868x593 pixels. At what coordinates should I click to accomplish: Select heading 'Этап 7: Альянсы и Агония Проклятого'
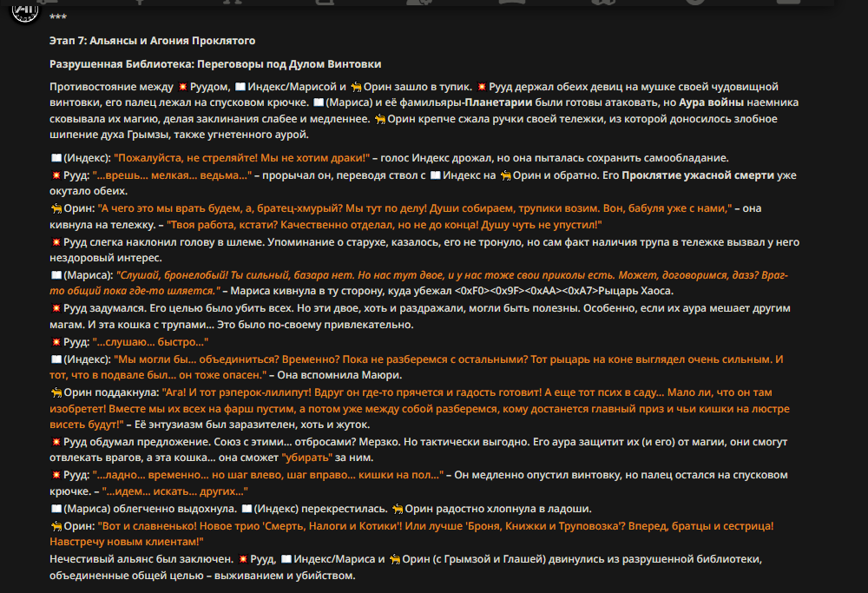coord(152,41)
